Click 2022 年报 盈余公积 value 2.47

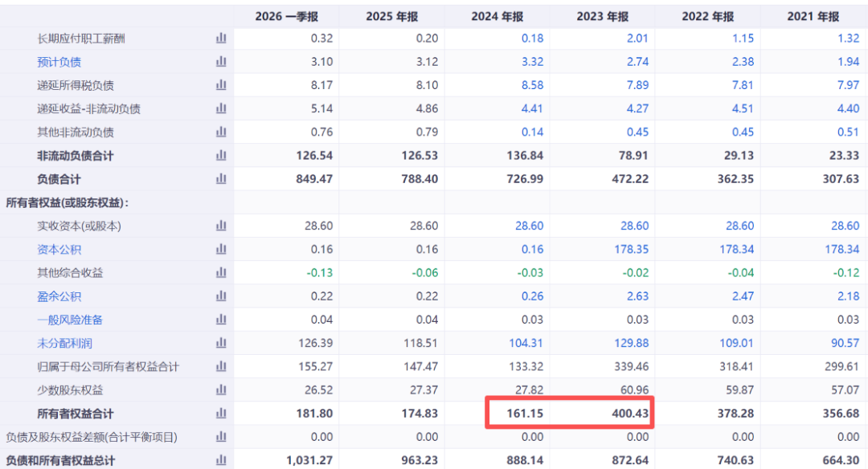(x=743, y=296)
